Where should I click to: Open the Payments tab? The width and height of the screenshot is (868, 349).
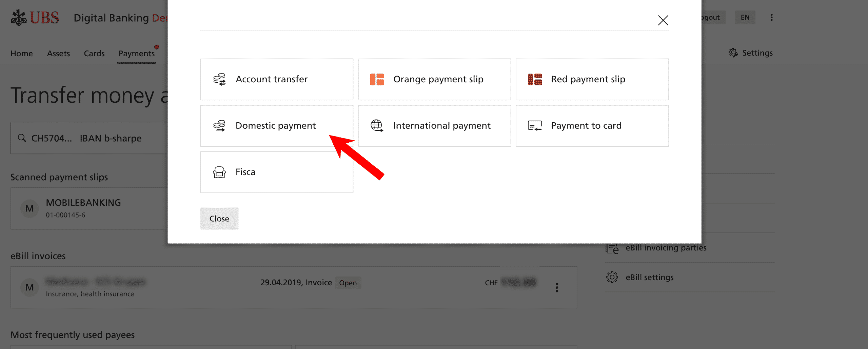(137, 54)
